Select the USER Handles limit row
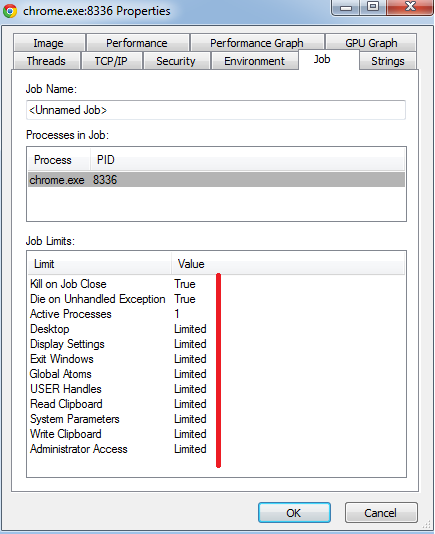The height and width of the screenshot is (534, 435). pos(216,389)
